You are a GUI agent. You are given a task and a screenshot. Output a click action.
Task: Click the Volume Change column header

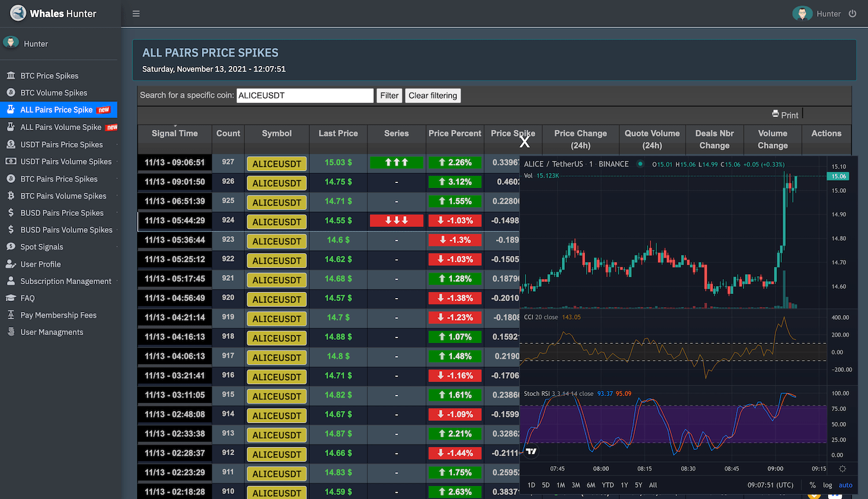[773, 140]
